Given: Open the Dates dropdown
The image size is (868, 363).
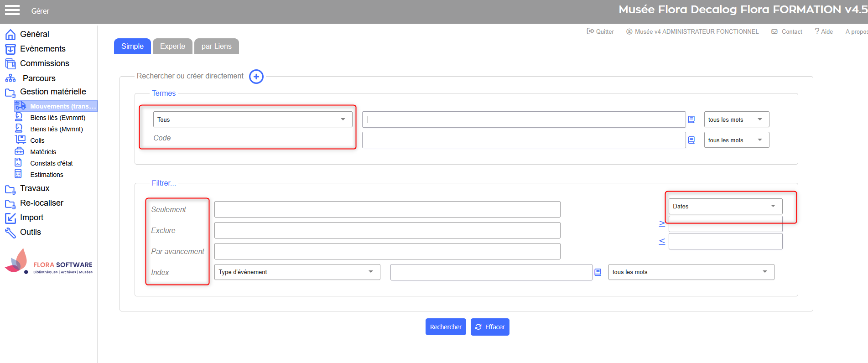Looking at the screenshot, I should click(725, 206).
